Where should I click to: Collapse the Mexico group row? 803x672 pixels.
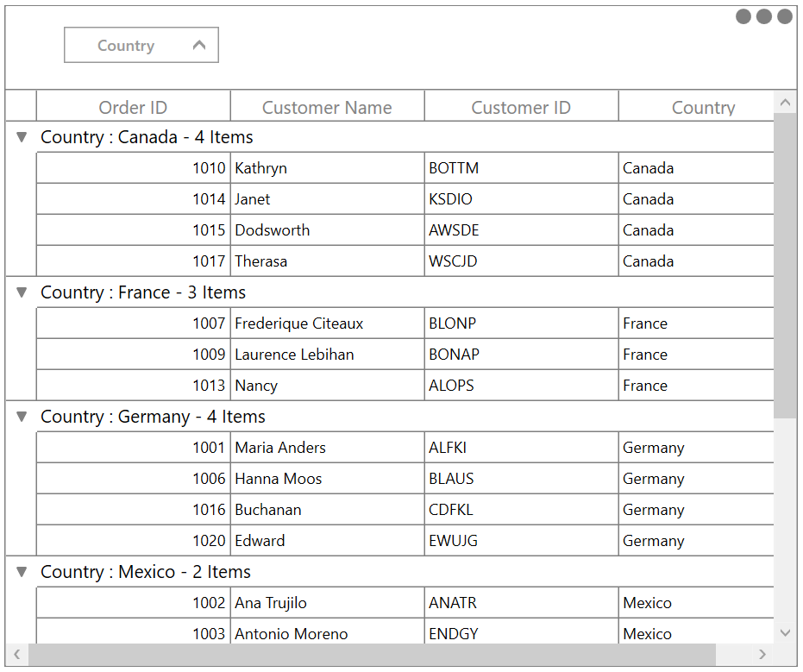click(x=20, y=571)
